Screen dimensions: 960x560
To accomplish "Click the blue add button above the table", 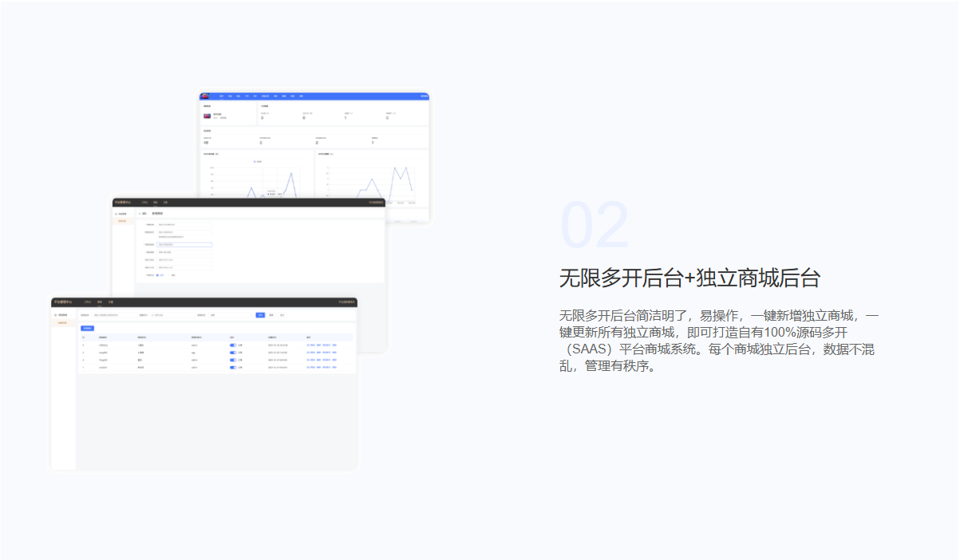I will (x=88, y=328).
